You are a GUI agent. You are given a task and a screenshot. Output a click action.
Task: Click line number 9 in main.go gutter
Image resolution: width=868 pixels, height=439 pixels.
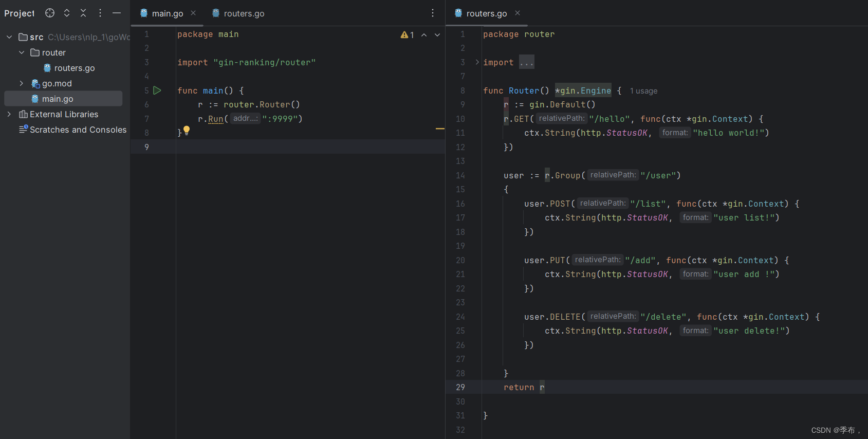point(146,147)
